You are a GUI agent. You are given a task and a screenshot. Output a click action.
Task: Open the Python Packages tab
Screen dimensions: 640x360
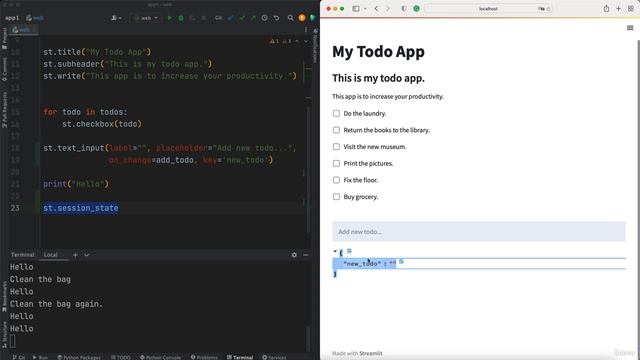[x=79, y=357]
